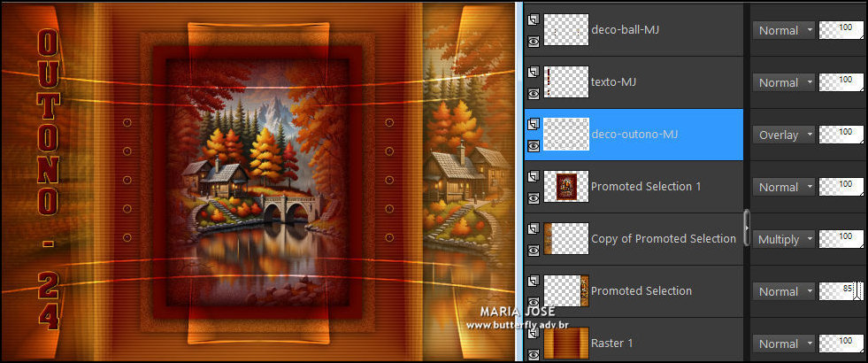Open the Multiply blend mode dropdown
This screenshot has height=363, width=868.
point(783,239)
